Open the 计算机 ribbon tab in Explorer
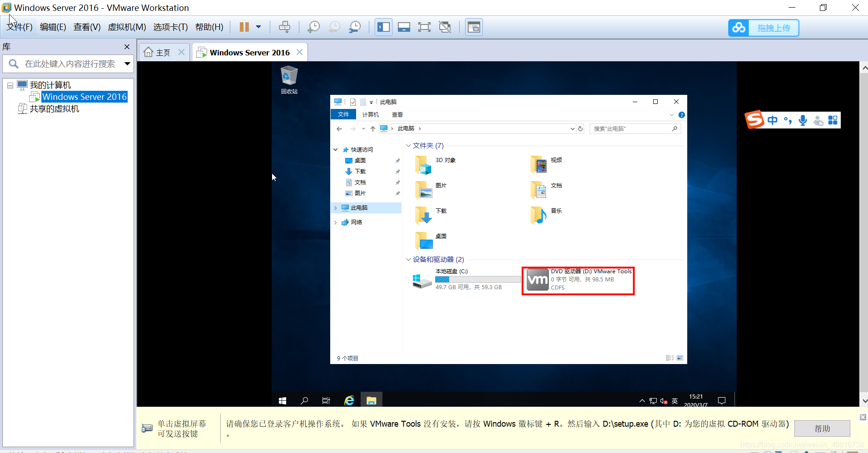This screenshot has width=868, height=453. point(370,115)
